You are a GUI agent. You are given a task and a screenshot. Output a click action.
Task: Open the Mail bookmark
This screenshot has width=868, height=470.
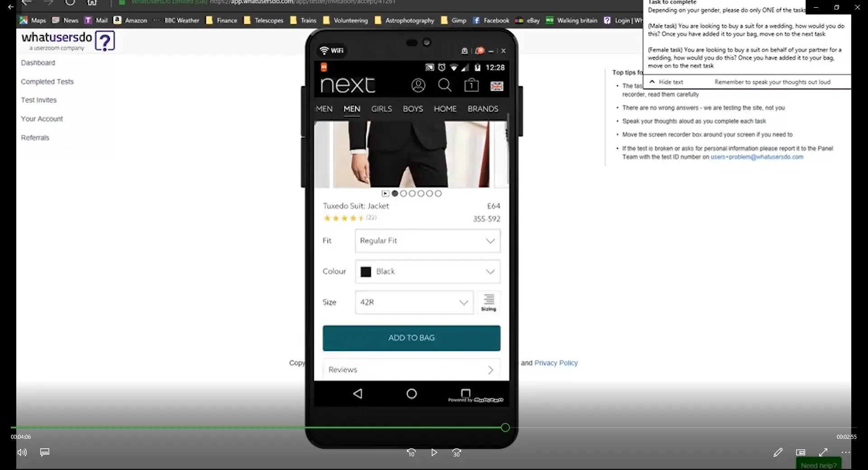click(x=96, y=20)
